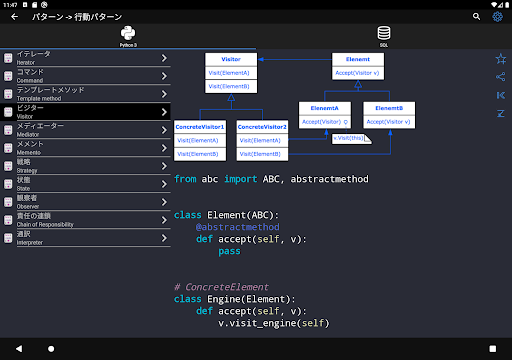This screenshot has width=512, height=360.
Task: Add this pattern to favorites with the star icon
Action: coord(501,59)
